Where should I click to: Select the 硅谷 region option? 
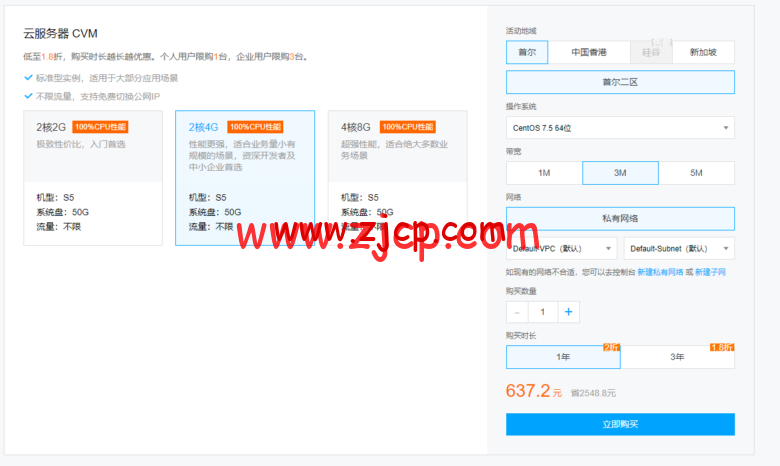[x=651, y=52]
